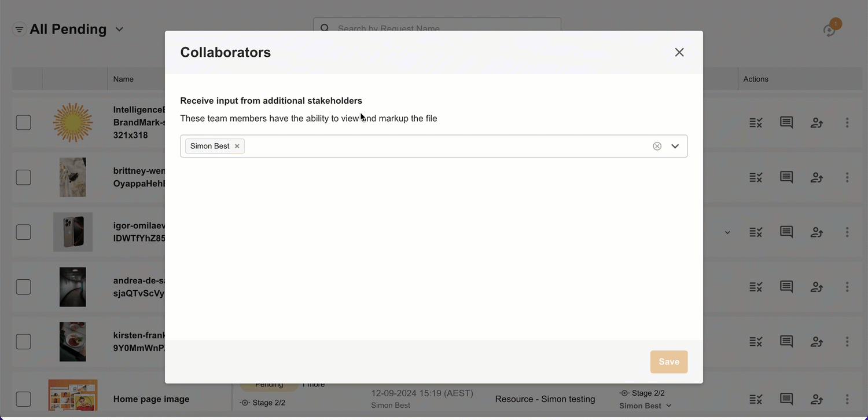Viewport: 868px width, 420px height.
Task: Type in the collaborators selection field
Action: point(446,146)
